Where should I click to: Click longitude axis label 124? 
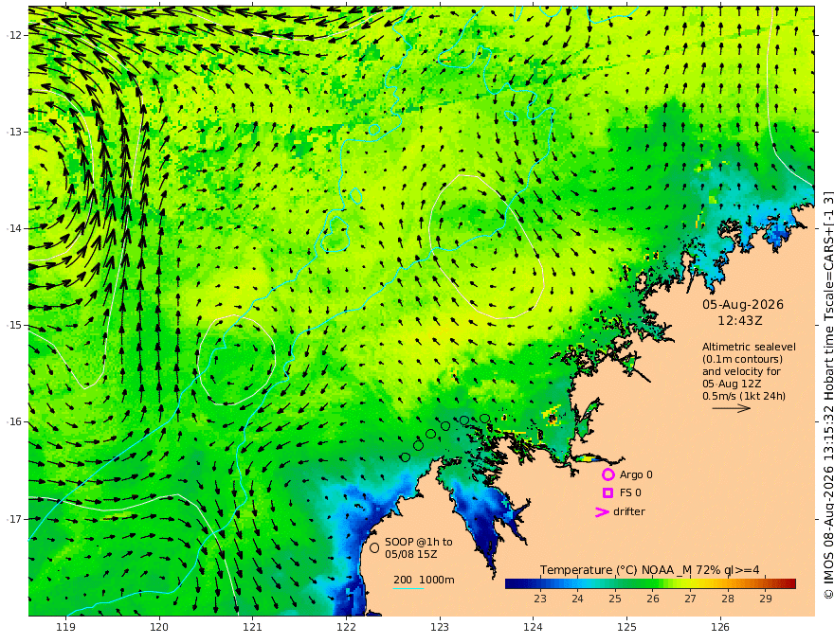(x=534, y=627)
